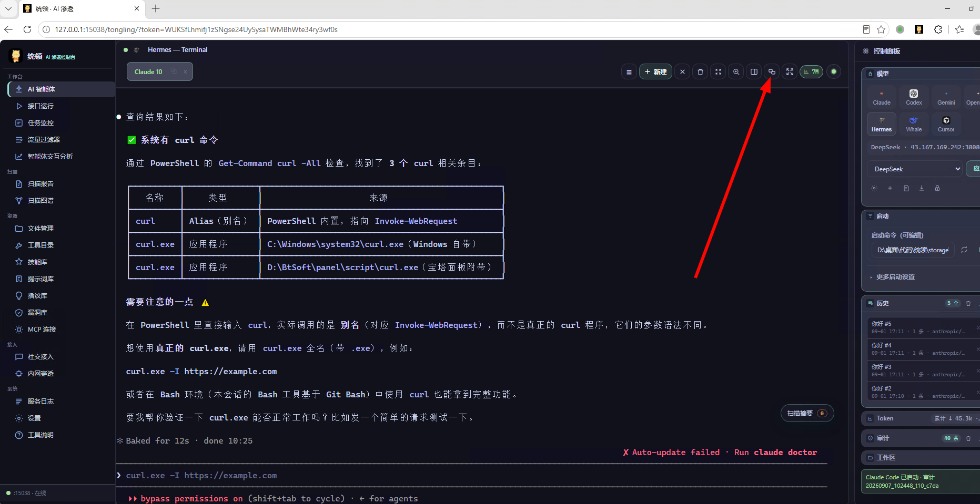
Task: Reload the browser page
Action: tap(27, 29)
